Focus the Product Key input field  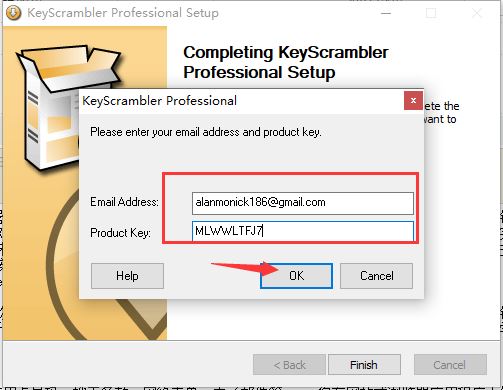pyautogui.click(x=303, y=231)
